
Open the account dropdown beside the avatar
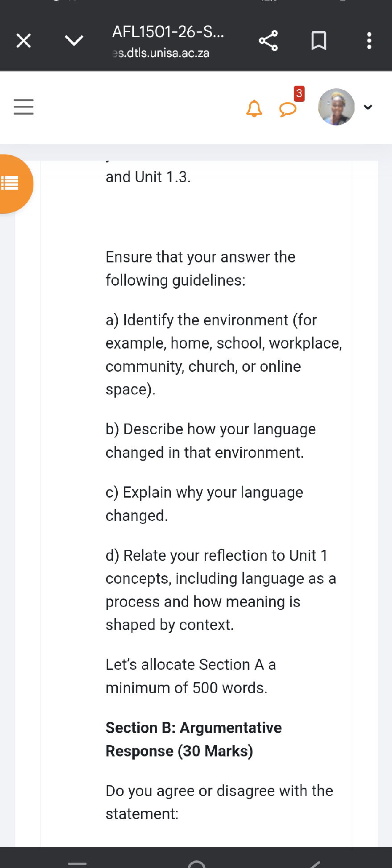tap(368, 107)
